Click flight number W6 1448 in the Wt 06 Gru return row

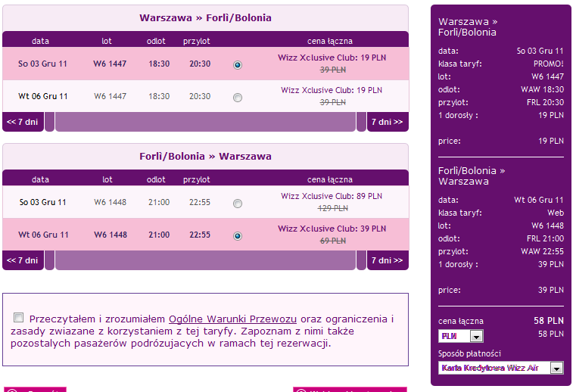(x=111, y=235)
